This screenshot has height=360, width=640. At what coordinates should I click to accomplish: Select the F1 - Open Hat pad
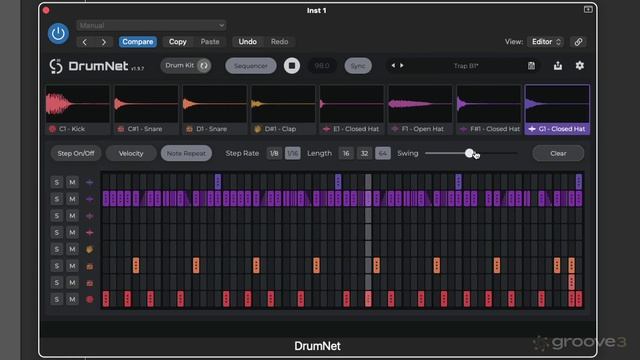click(x=420, y=109)
